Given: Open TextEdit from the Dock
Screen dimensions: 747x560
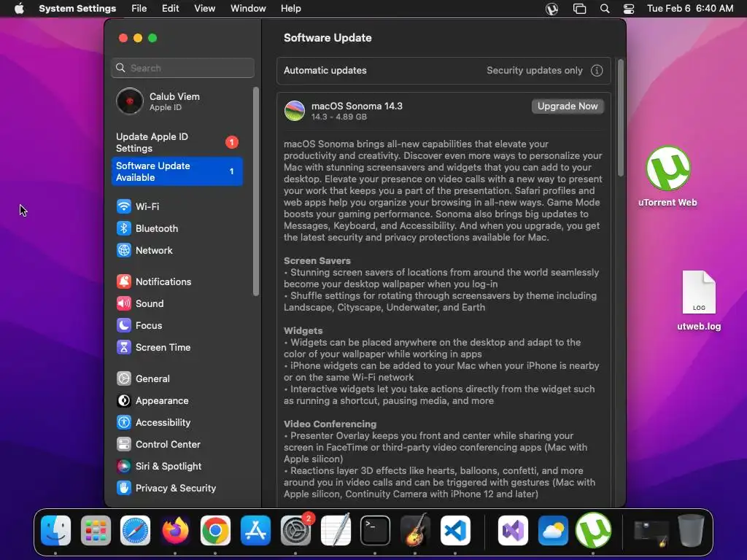Looking at the screenshot, I should tap(336, 531).
